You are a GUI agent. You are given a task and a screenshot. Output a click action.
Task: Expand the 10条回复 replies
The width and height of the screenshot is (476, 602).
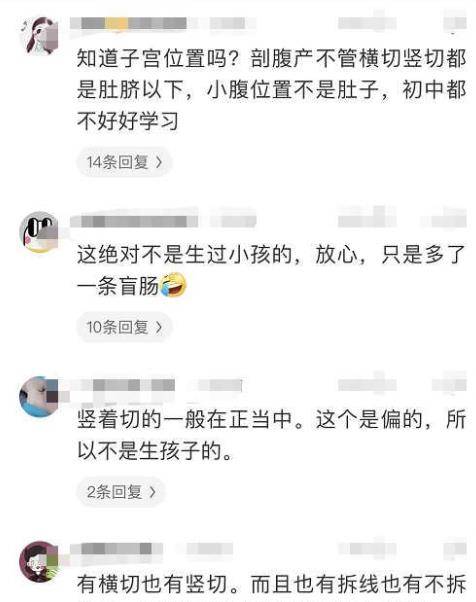(124, 327)
